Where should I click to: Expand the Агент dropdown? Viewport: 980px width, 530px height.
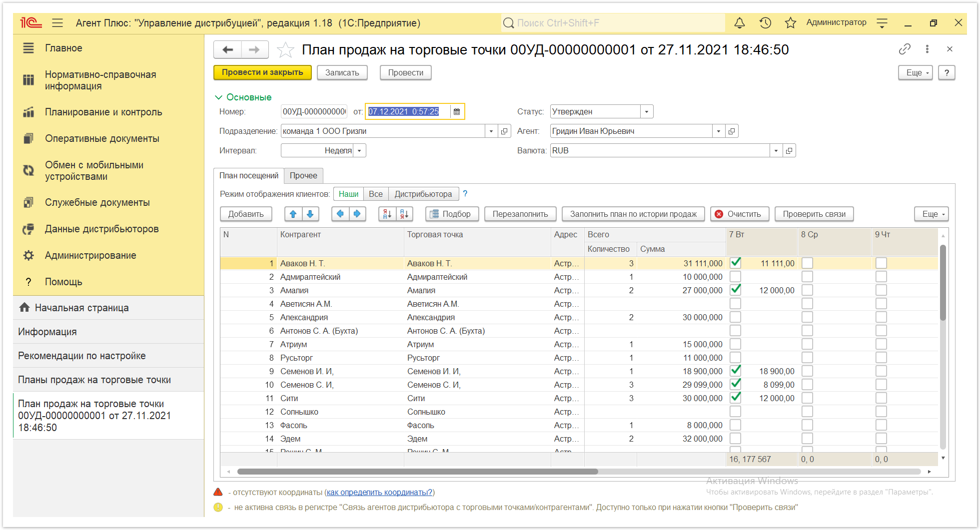coord(719,131)
